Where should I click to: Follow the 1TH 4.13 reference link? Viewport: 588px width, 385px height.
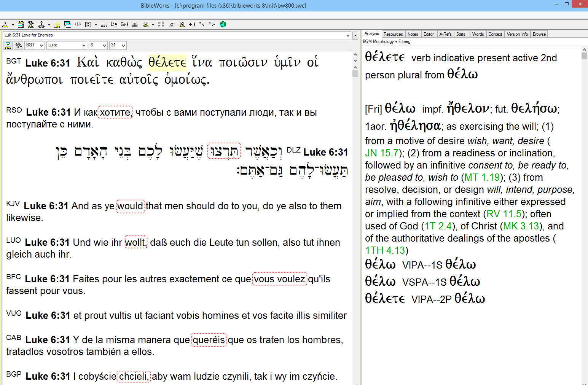coord(385,251)
